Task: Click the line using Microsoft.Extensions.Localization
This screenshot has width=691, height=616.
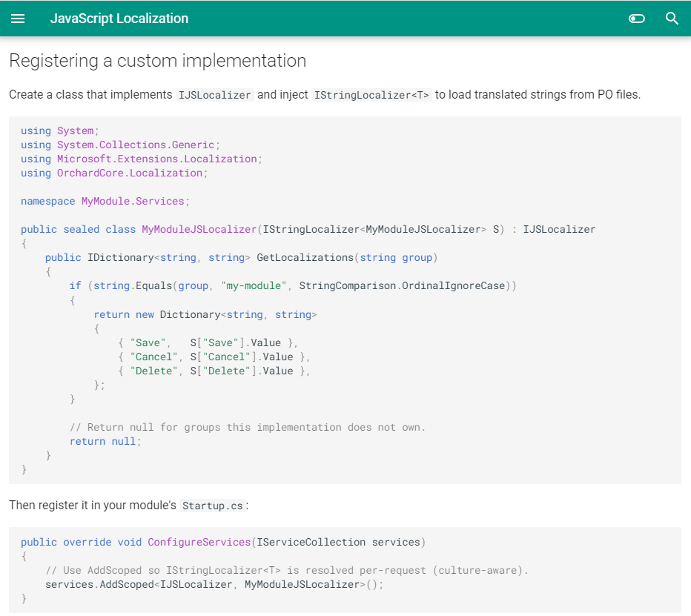Action: point(141,159)
